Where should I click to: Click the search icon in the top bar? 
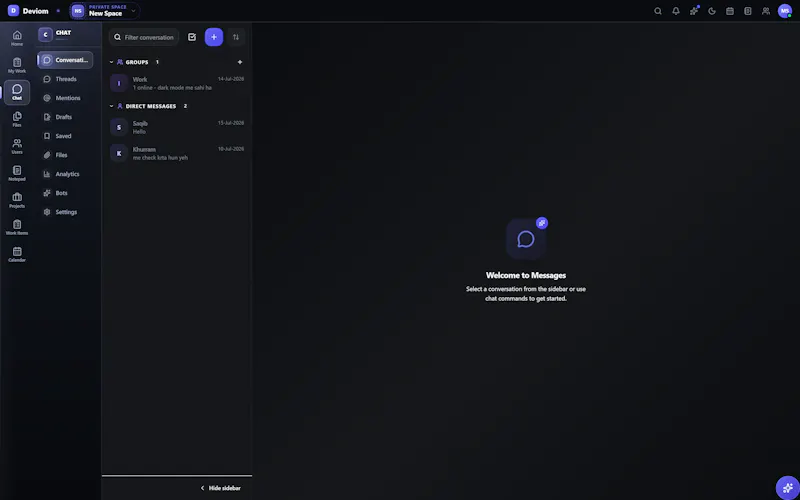658,11
